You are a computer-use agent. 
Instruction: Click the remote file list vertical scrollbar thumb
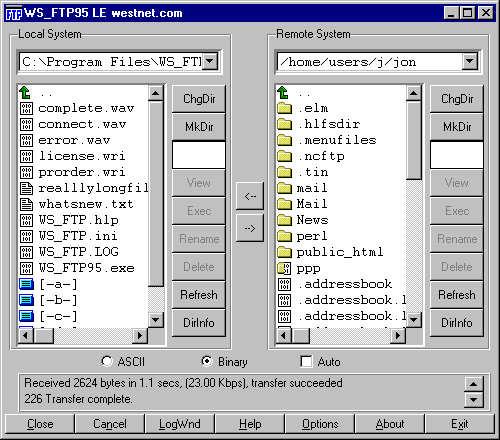414,140
